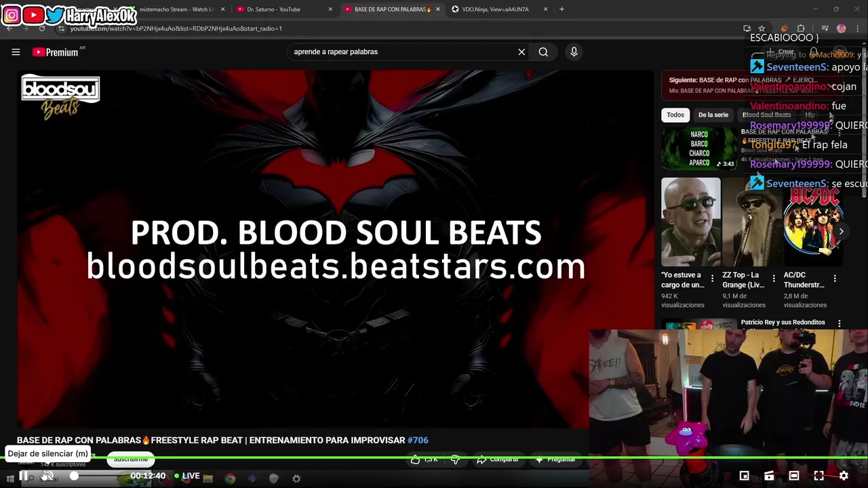Viewport: 868px width, 488px height.
Task: Pause the stream with the pause button
Action: 24,476
